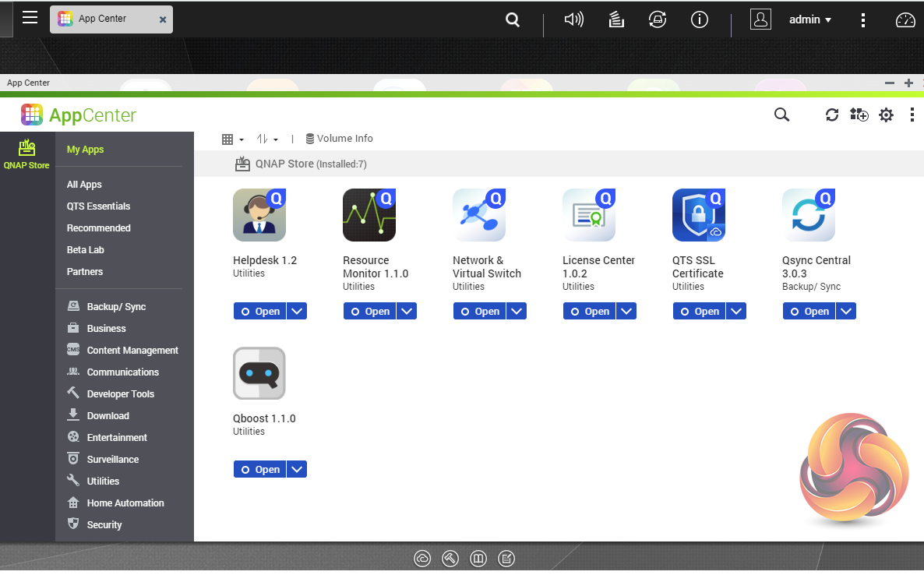The width and height of the screenshot is (924, 575).
Task: Click Network & Virtual Switch icon
Action: coord(479,215)
